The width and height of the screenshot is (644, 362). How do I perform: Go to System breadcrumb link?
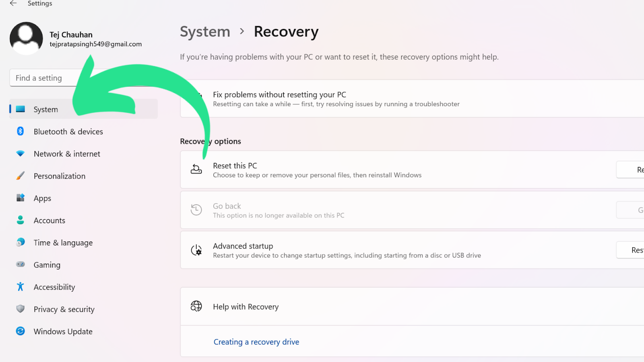click(x=205, y=32)
